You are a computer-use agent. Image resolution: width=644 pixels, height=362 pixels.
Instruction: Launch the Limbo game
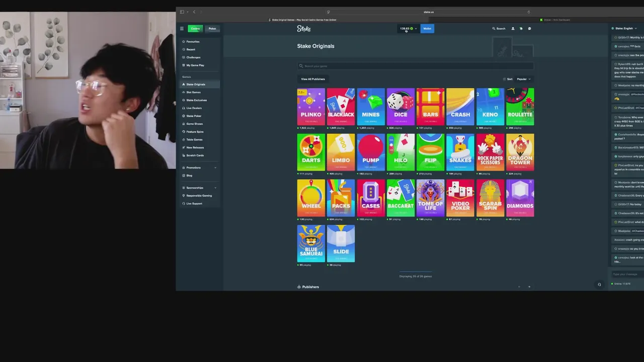(x=341, y=152)
